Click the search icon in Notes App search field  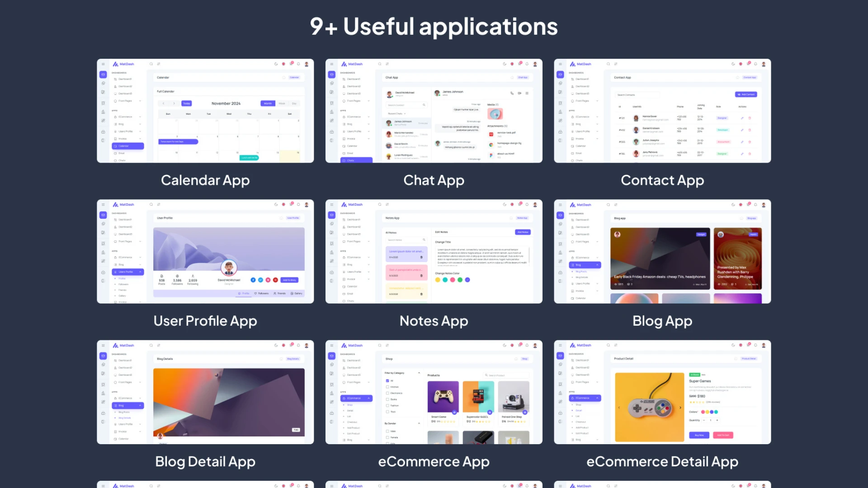424,240
